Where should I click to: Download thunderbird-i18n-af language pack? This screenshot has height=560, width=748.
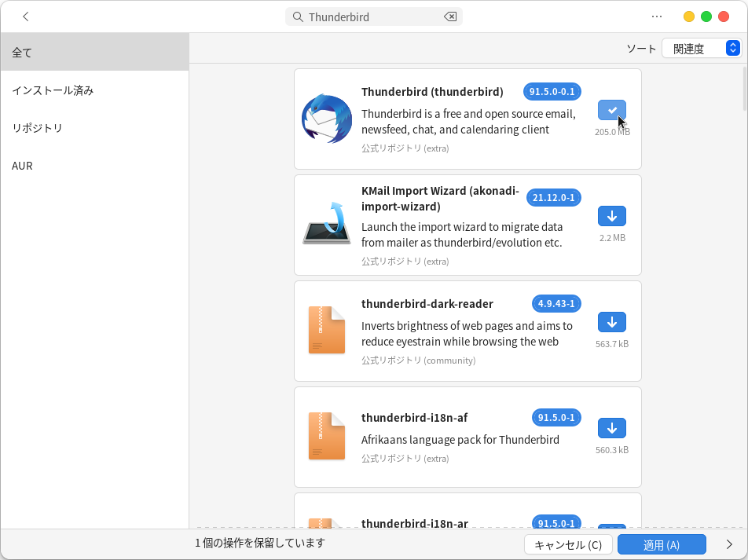[611, 428]
